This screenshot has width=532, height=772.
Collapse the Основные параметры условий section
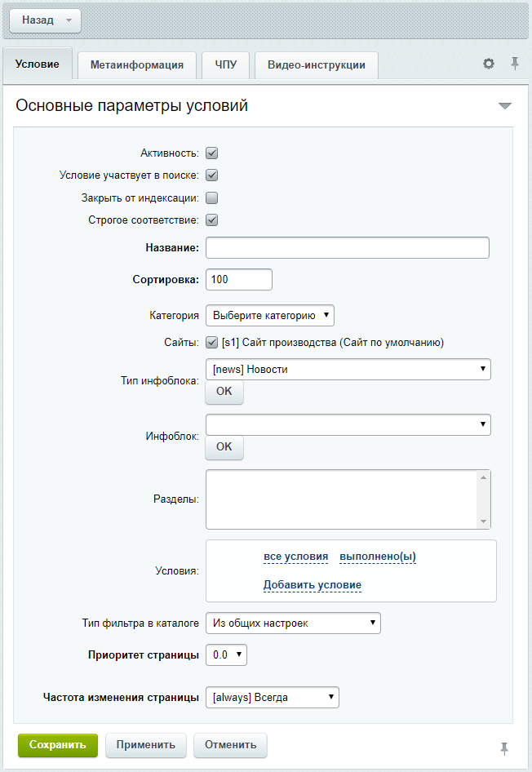point(505,106)
